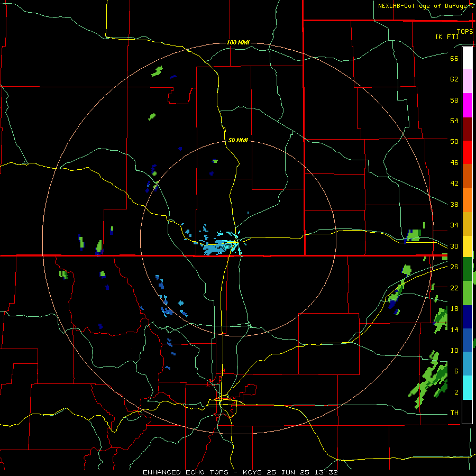Click the '100 NMI' range ring label

click(238, 42)
